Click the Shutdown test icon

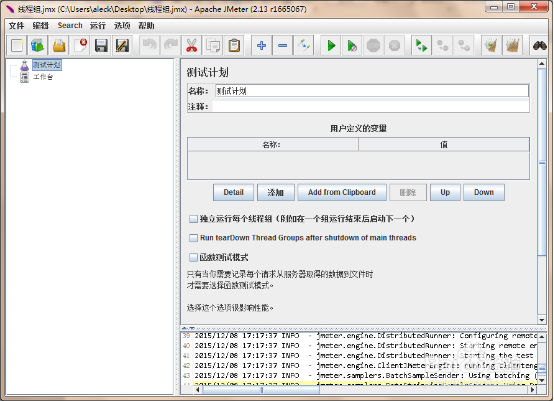coord(394,45)
